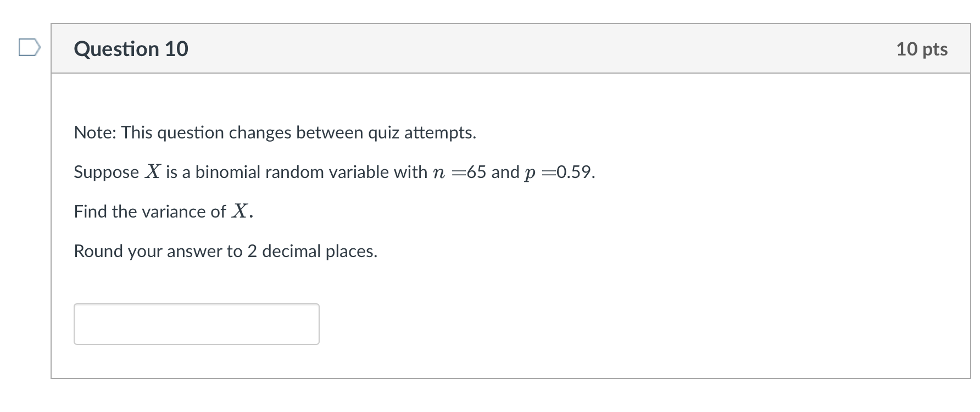Screen dimensions: 980x412
Task: Click the n =65 value in the problem statement
Action: pos(461,171)
